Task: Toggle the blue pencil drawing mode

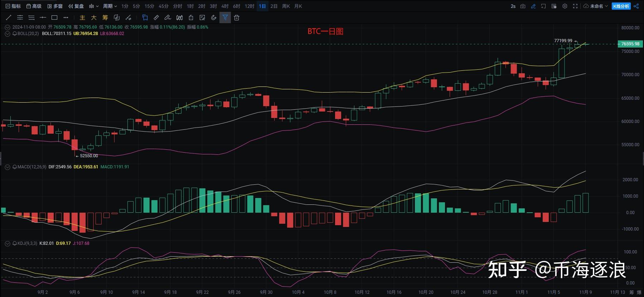Action: coord(533,6)
